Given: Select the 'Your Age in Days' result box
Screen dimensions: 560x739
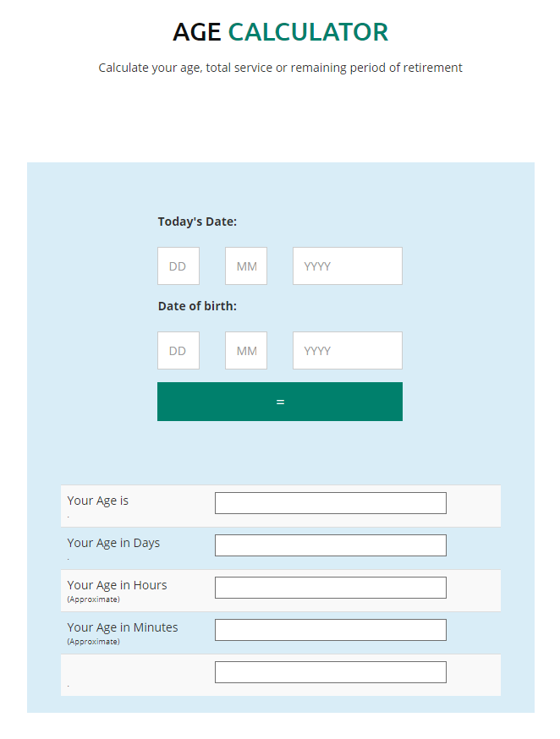Looking at the screenshot, I should [x=330, y=545].
